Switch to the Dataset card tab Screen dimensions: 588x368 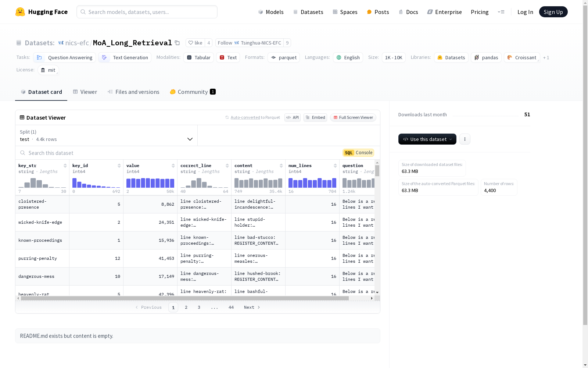(41, 92)
